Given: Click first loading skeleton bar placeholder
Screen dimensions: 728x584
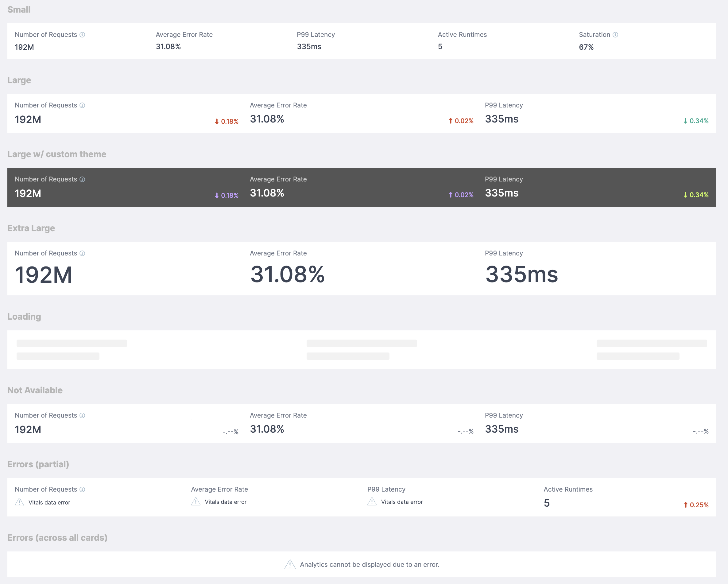Looking at the screenshot, I should click(72, 343).
